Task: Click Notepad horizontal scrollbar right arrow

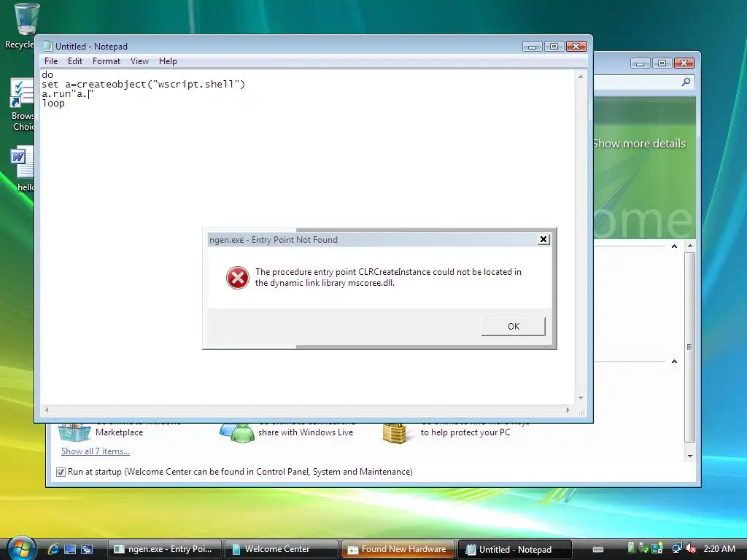Action: pyautogui.click(x=568, y=410)
